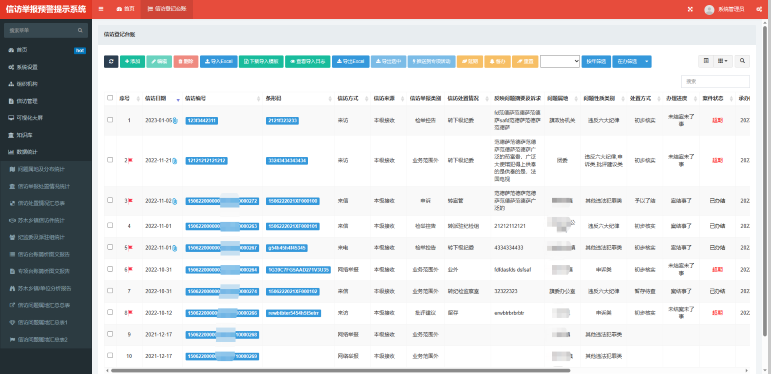Check the checkbox for row 6
This screenshot has width=771, height=374.
tap(110, 269)
